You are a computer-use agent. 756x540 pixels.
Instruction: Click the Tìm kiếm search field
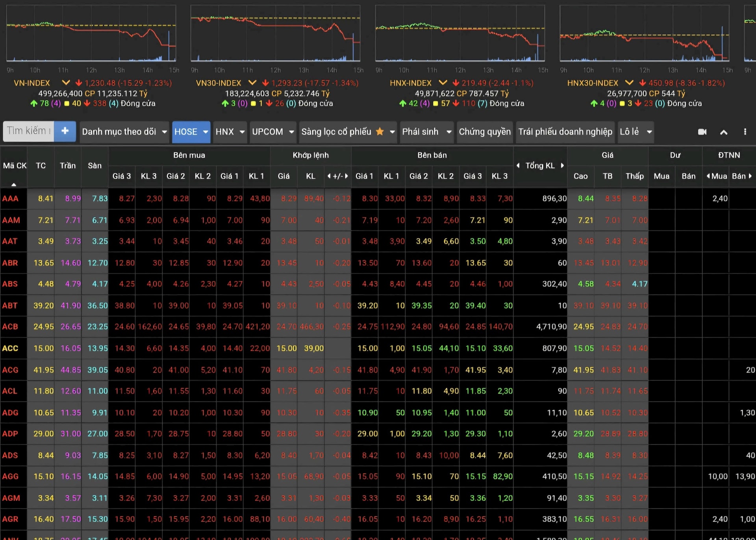click(x=29, y=131)
